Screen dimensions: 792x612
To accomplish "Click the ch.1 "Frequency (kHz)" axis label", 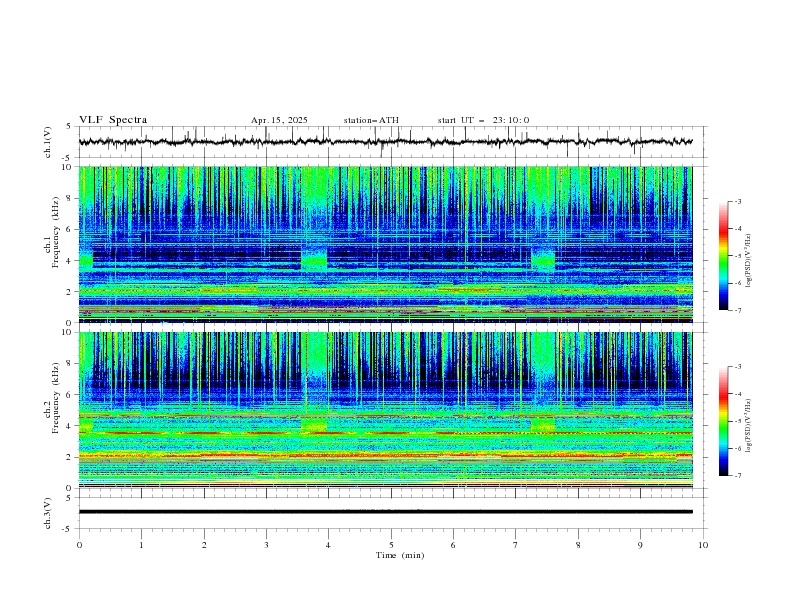I will click(x=55, y=233).
